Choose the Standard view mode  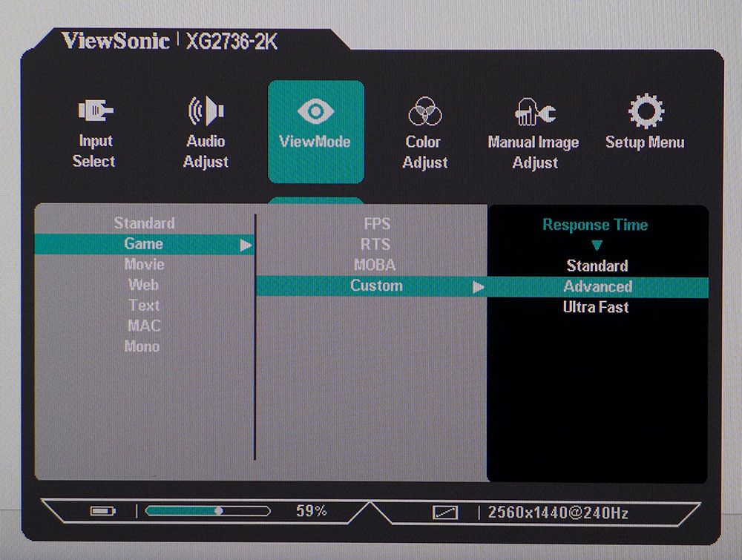[145, 223]
